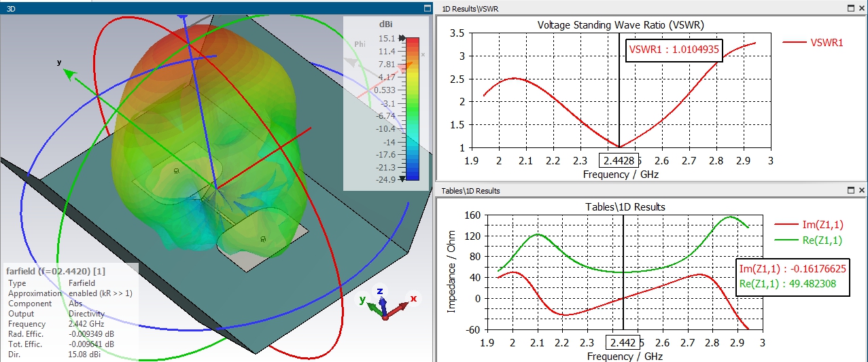Click the Im(Z1,1) : -0.16176625 readout
868x362 pixels.
point(793,269)
